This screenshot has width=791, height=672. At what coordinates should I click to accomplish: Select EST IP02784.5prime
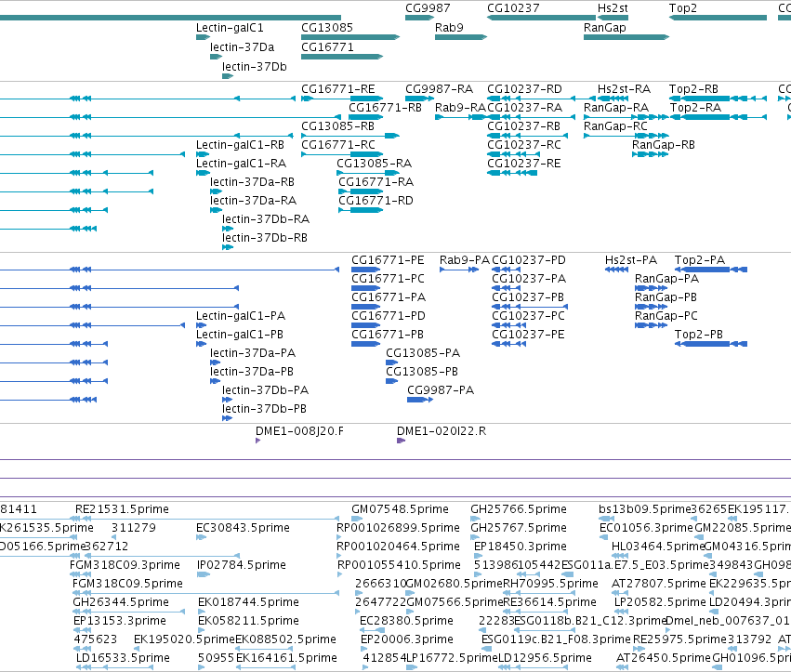(242, 565)
